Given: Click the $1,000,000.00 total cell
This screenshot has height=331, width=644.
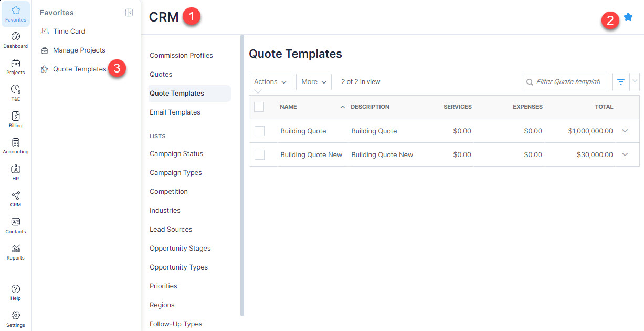Looking at the screenshot, I should tap(590, 131).
